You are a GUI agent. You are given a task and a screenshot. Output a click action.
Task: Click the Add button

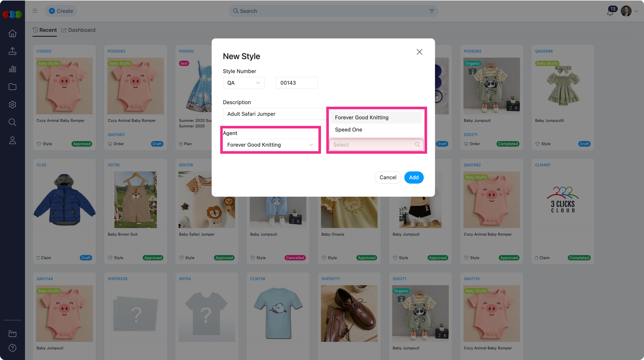click(414, 177)
